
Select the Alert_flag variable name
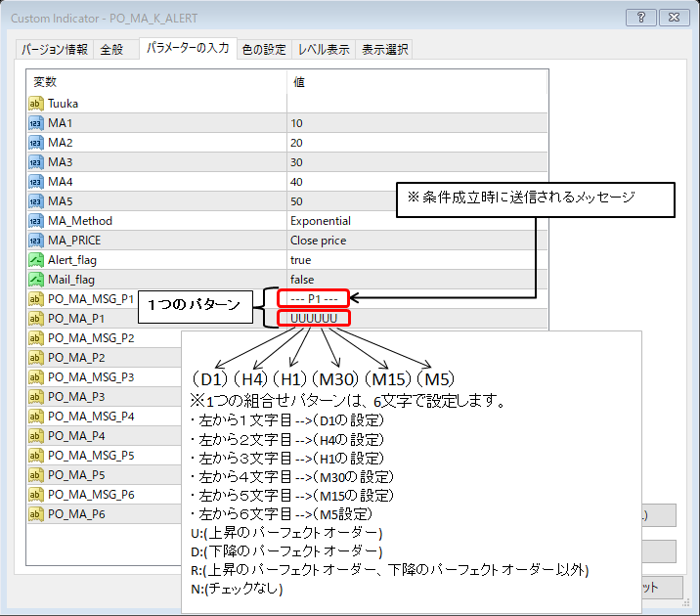[x=72, y=260]
